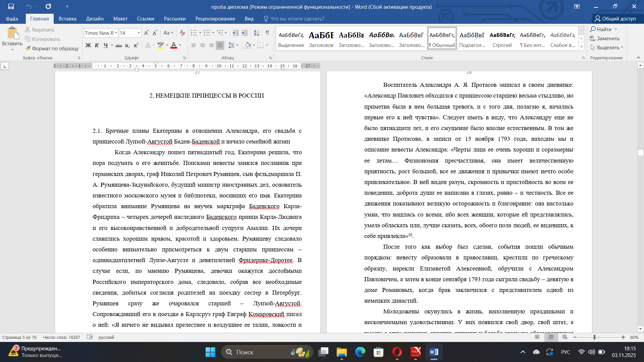Expand the styles gallery
The width and height of the screenshot is (644, 362).
581,47
